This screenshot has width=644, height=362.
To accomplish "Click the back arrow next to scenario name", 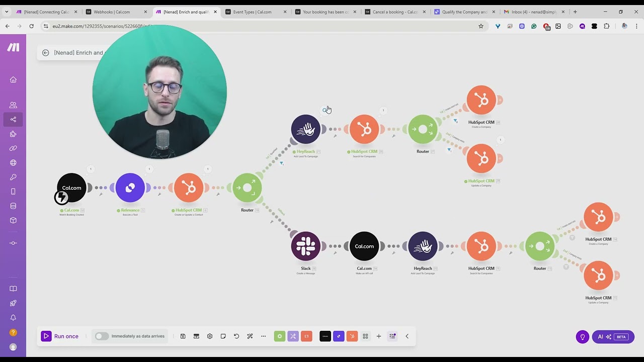I will tap(46, 53).
